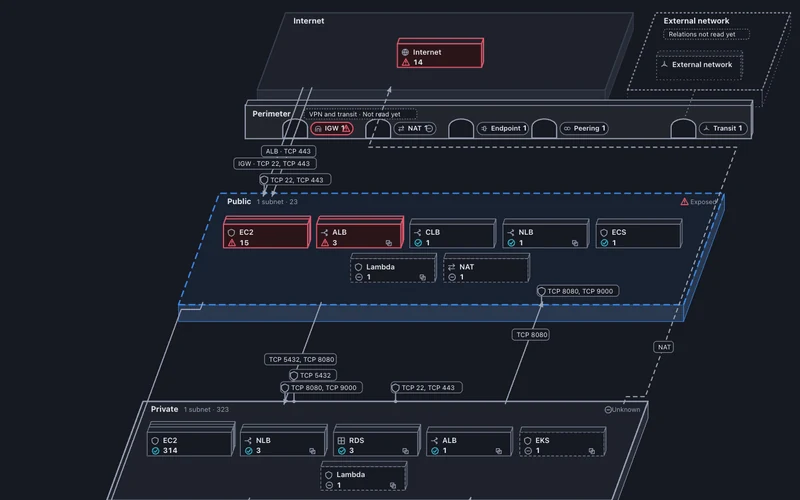Click the copy icon on Private ALB node

[x=498, y=451]
